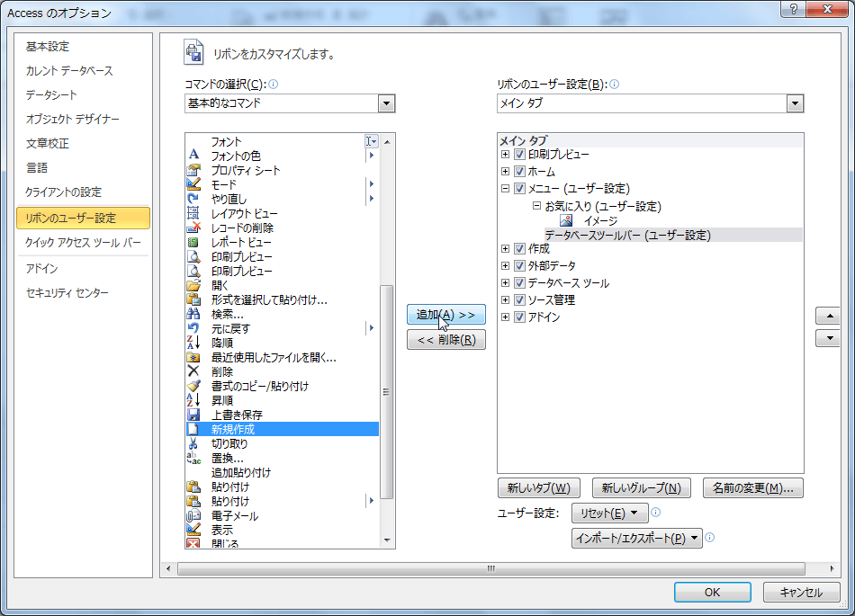Click the 新規作成 document icon
This screenshot has height=616, width=855.
pyautogui.click(x=193, y=429)
